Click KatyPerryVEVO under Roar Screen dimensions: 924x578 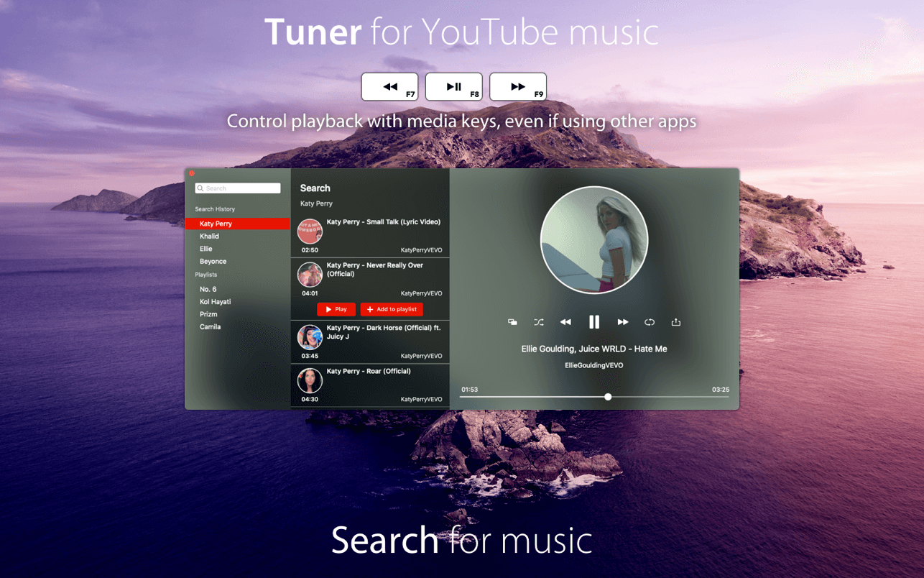click(421, 399)
